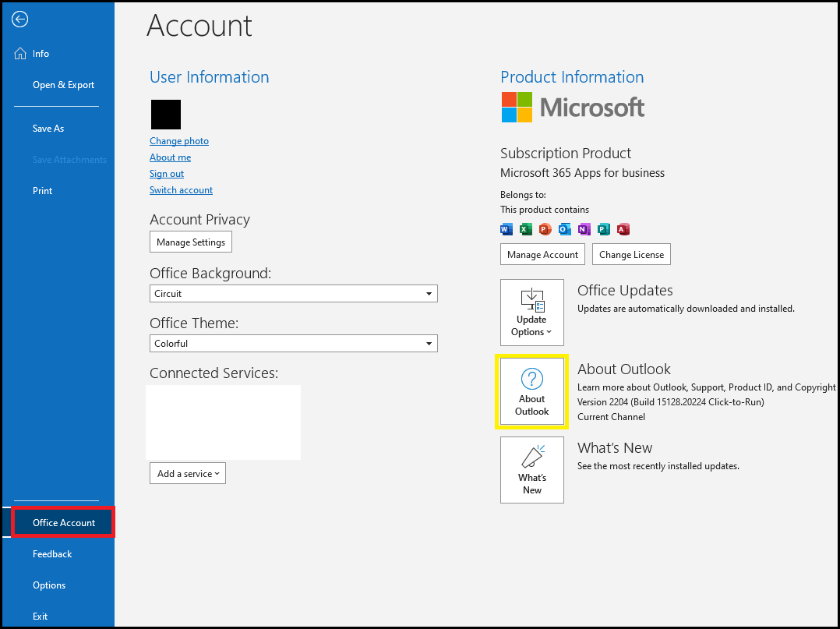Open What's New button
The width and height of the screenshot is (840, 629).
click(x=532, y=470)
